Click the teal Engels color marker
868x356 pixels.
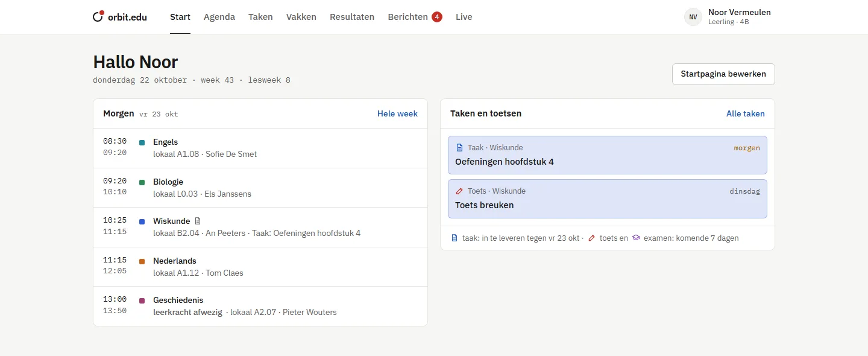pos(142,143)
